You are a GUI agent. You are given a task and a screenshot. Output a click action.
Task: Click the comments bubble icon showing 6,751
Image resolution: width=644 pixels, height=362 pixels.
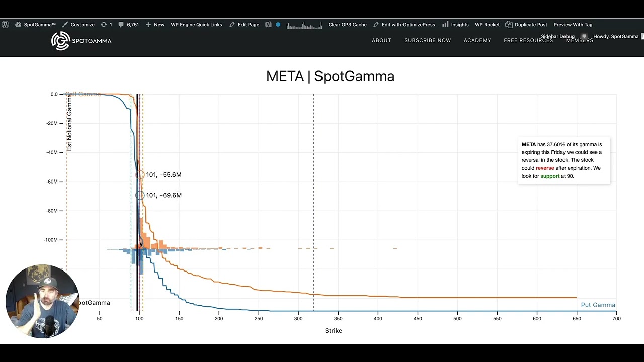click(x=121, y=24)
